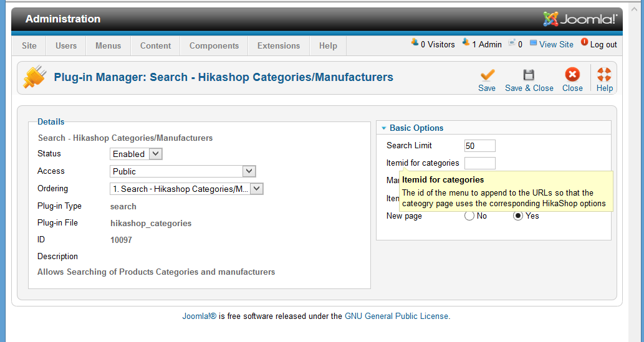The height and width of the screenshot is (342, 644).
Task: Open the Components menu
Action: [214, 45]
